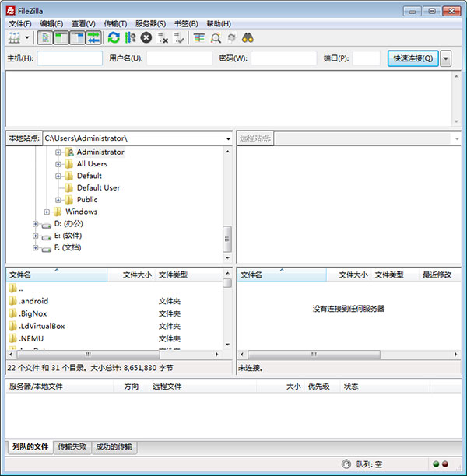The height and width of the screenshot is (476, 467).
Task: Sort local list by 文件类型 column
Action: [x=189, y=275]
